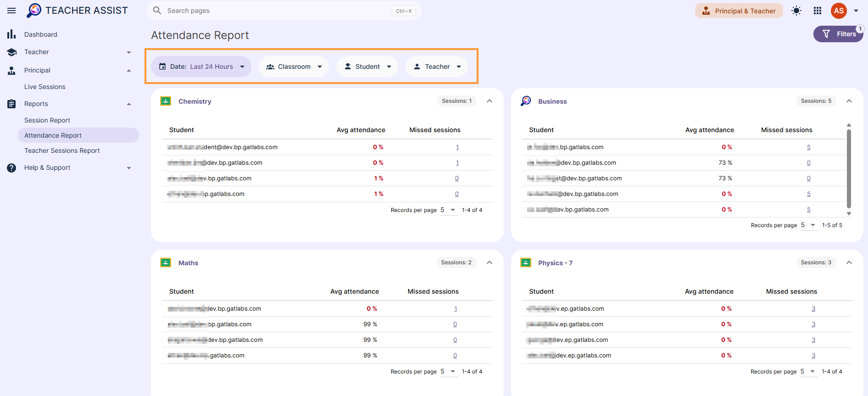This screenshot has height=396, width=868.
Task: Click the group icon in Classroom filter
Action: point(270,67)
